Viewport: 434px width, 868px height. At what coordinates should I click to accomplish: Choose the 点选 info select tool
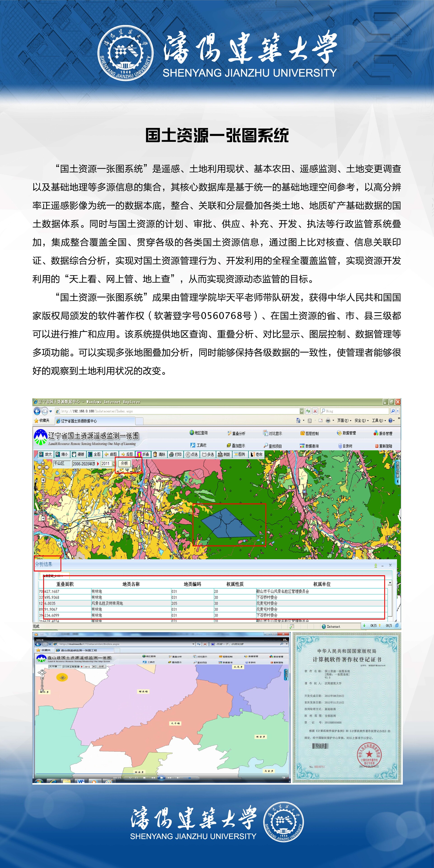click(x=192, y=454)
